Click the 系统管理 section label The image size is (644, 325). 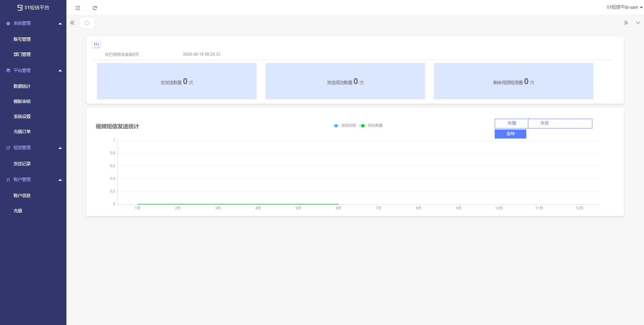click(x=22, y=23)
